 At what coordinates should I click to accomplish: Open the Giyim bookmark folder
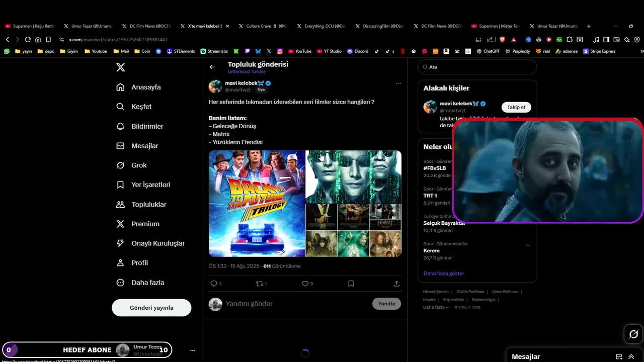69,51
